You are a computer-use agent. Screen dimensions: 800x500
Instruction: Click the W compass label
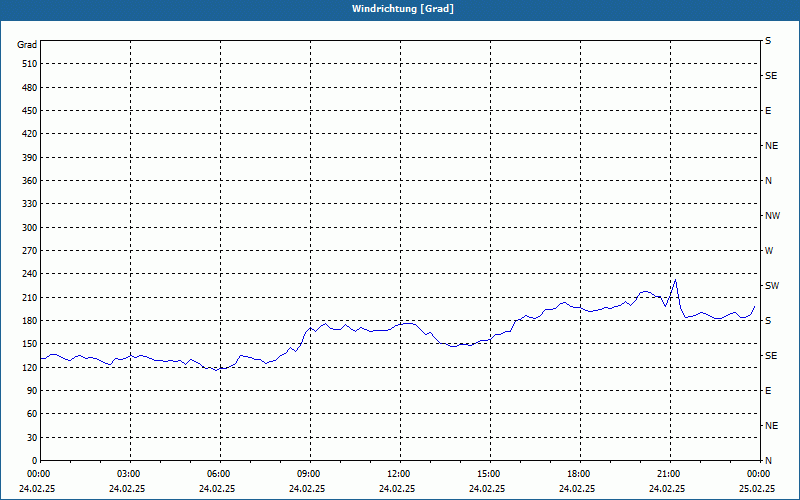pyautogui.click(x=769, y=251)
